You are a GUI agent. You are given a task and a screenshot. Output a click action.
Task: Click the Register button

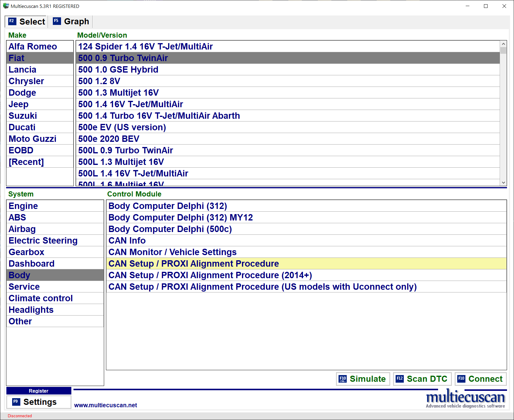[39, 391]
